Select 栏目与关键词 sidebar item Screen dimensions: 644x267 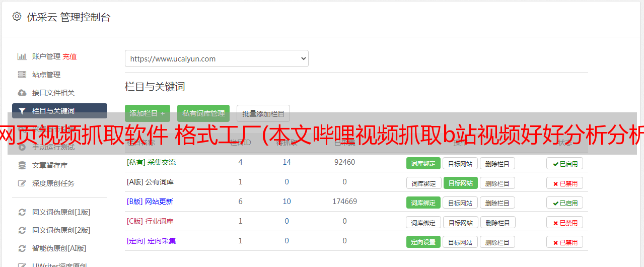[x=59, y=111]
